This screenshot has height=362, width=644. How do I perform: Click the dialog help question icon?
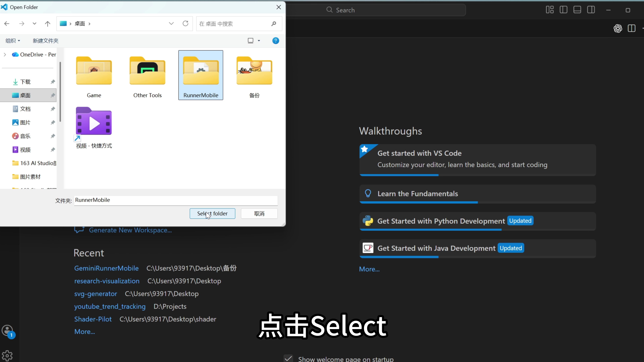coord(276,41)
